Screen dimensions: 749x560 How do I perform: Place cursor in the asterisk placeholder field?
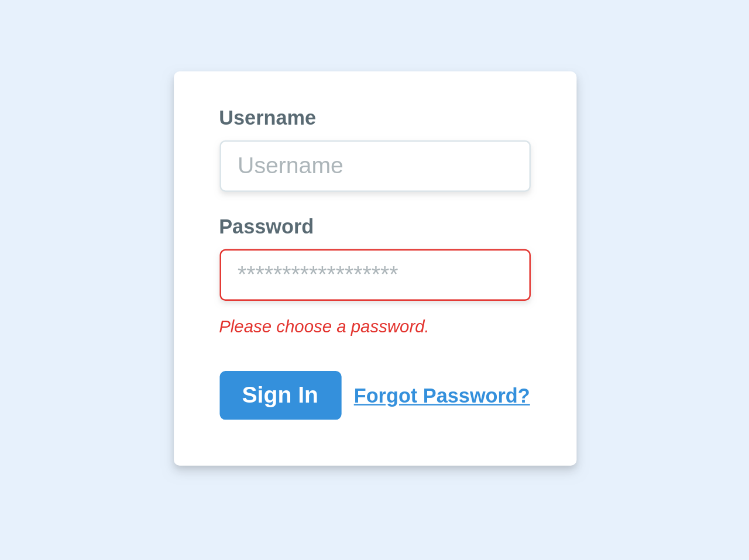375,275
